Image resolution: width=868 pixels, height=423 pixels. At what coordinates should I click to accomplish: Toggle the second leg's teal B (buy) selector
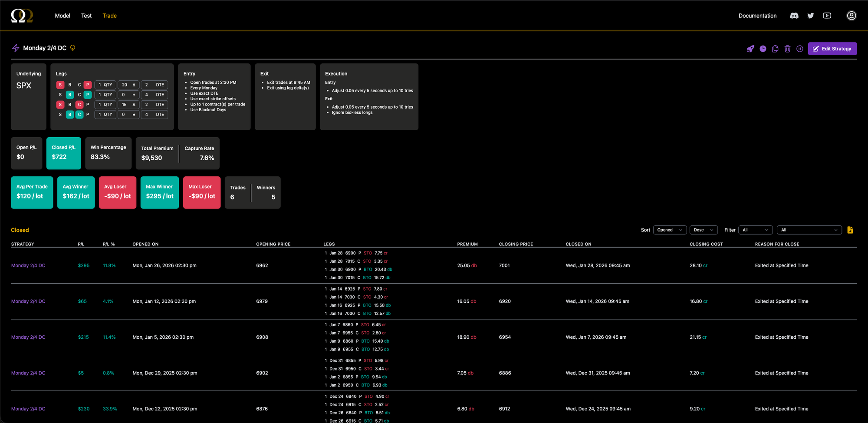[x=69, y=95]
